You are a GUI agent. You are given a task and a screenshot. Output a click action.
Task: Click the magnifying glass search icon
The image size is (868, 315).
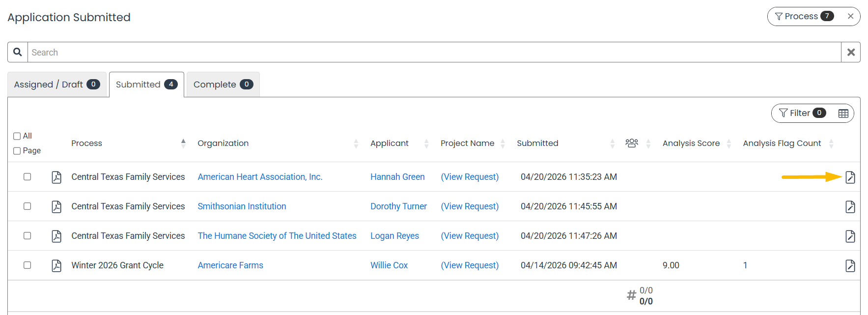click(x=18, y=52)
